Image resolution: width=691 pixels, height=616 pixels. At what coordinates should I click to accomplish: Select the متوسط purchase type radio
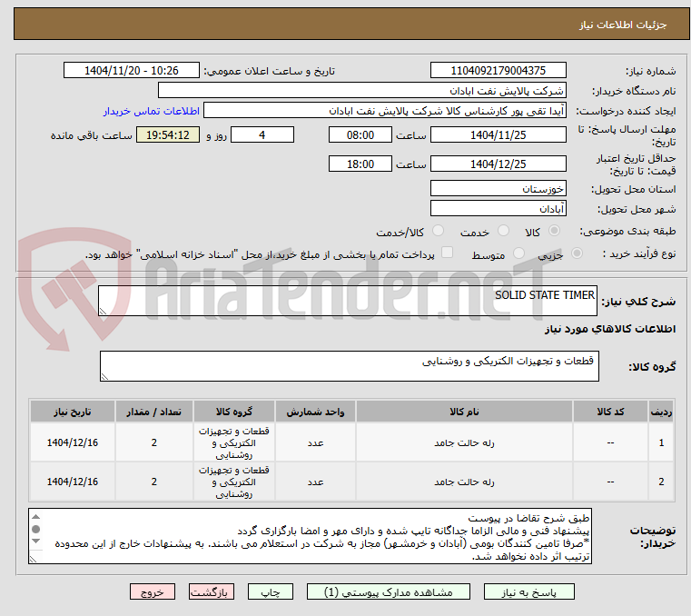518,253
